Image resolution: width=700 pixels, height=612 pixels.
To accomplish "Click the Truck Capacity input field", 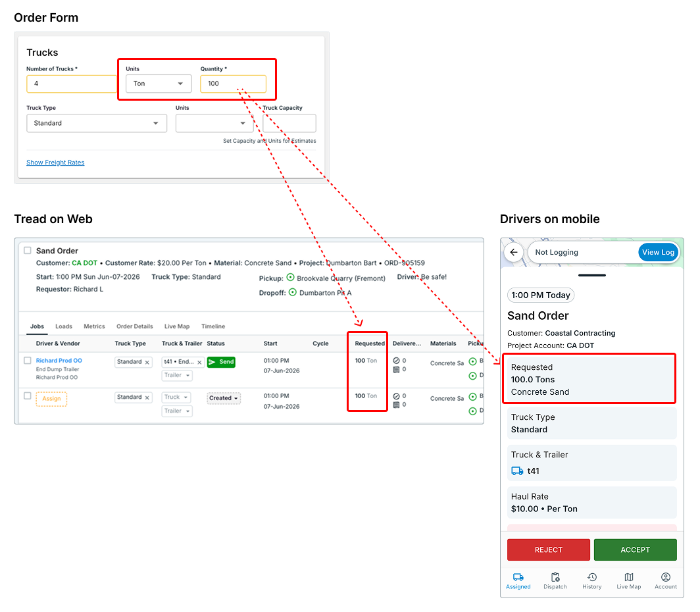I will pos(289,123).
